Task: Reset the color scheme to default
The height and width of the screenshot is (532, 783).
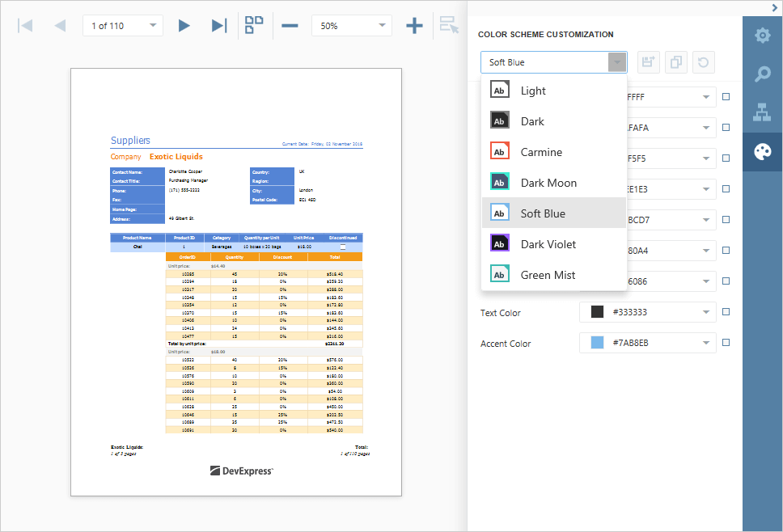Action: [704, 62]
